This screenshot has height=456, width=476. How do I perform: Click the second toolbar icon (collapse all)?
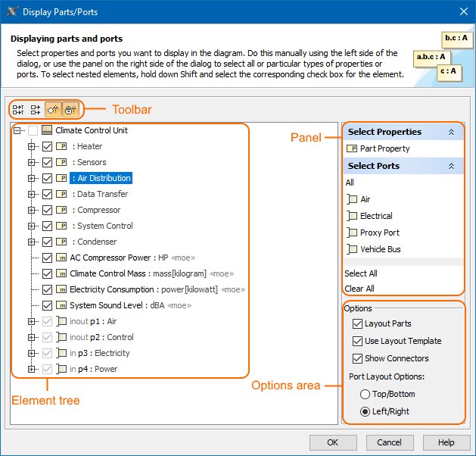[x=36, y=109]
